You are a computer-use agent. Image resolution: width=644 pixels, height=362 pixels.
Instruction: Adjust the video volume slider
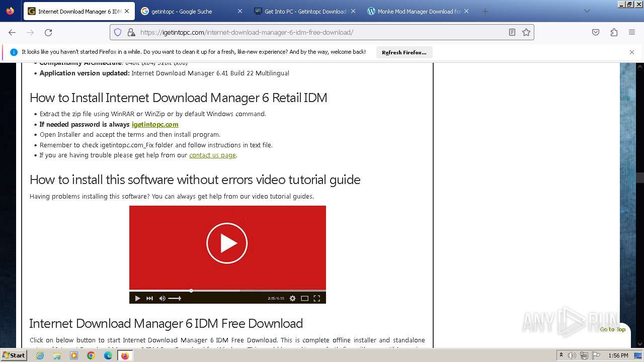[175, 298]
